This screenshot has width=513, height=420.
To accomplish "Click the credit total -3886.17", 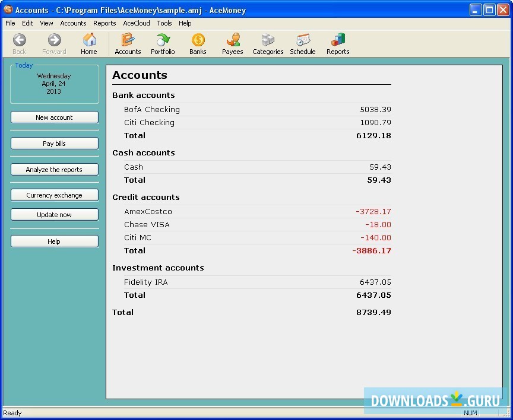I will (372, 251).
